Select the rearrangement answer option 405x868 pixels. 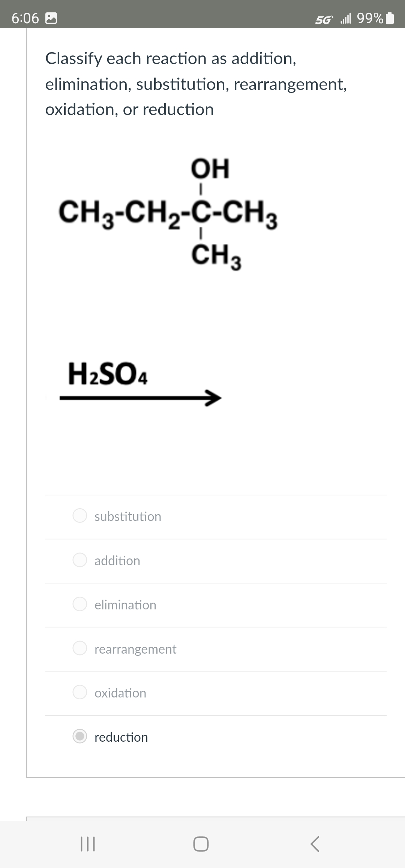pyautogui.click(x=80, y=649)
